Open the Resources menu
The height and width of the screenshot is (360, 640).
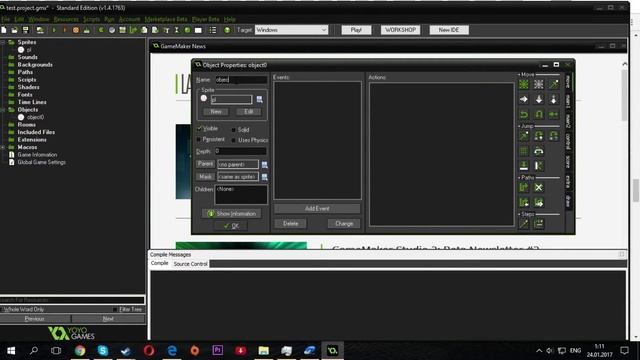coord(66,19)
